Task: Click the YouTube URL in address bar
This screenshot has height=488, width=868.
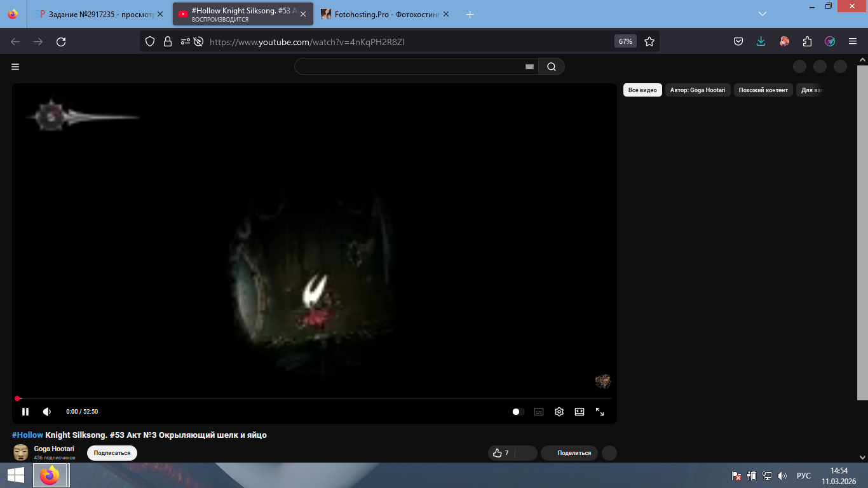Action: [x=307, y=42]
